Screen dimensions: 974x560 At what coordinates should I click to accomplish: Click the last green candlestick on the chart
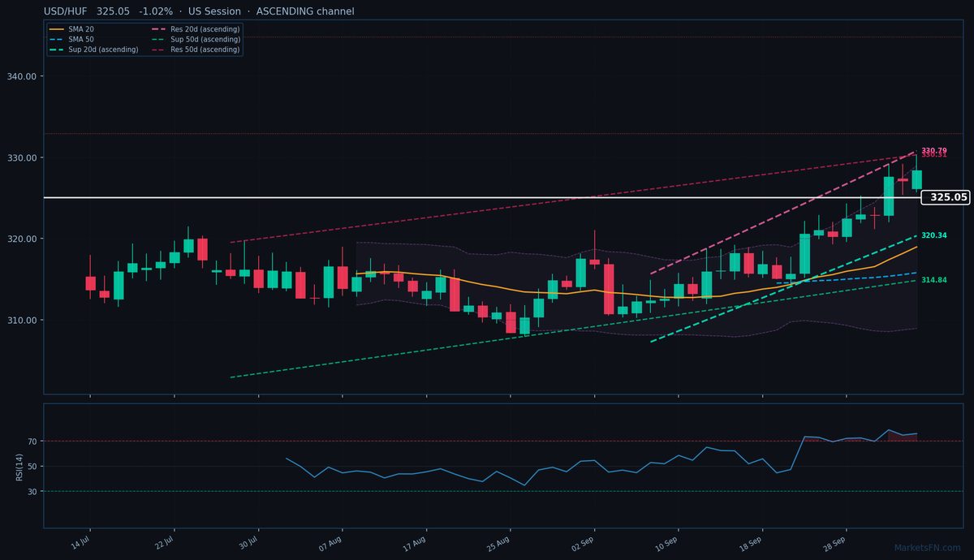point(916,179)
